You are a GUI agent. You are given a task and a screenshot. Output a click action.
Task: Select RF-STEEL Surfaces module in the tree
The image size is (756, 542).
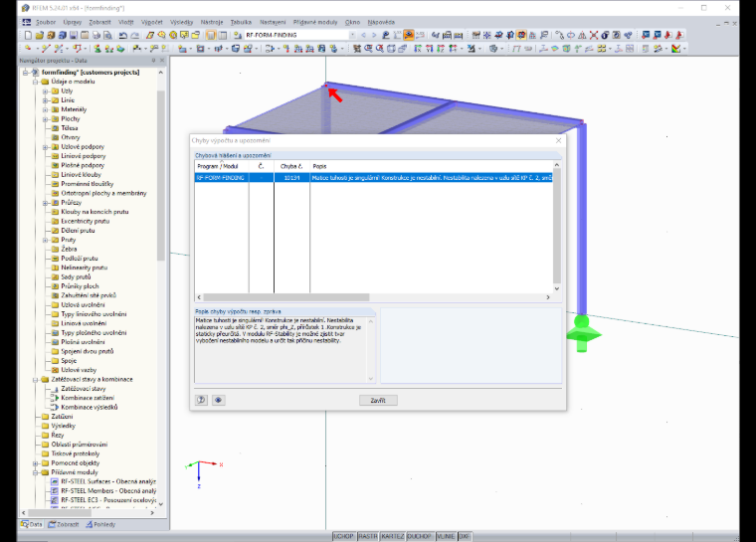point(108,481)
